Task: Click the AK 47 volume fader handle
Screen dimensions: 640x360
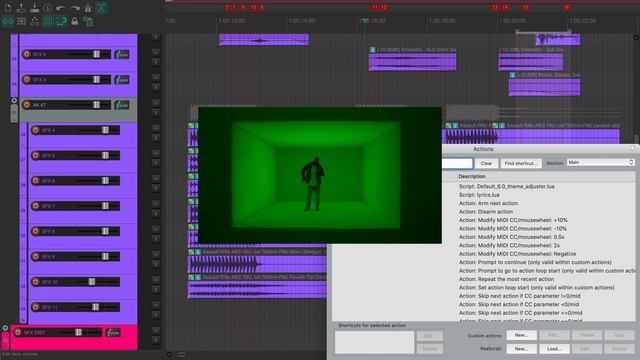Action: click(96, 105)
